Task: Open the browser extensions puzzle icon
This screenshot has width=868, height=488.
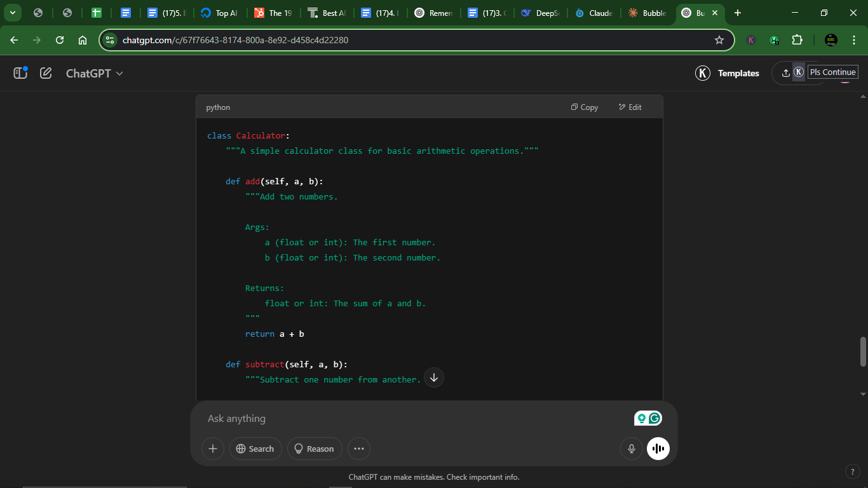Action: [x=797, y=40]
